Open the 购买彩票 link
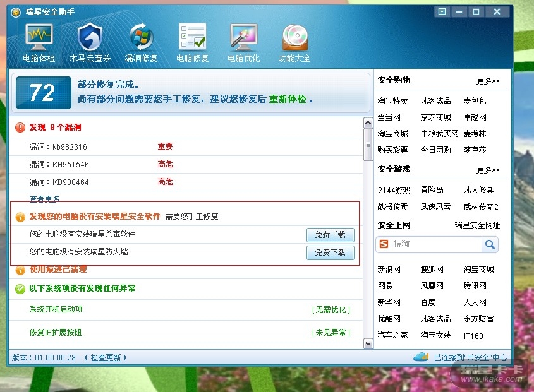Viewport: 534px width, 392px height. [x=392, y=150]
